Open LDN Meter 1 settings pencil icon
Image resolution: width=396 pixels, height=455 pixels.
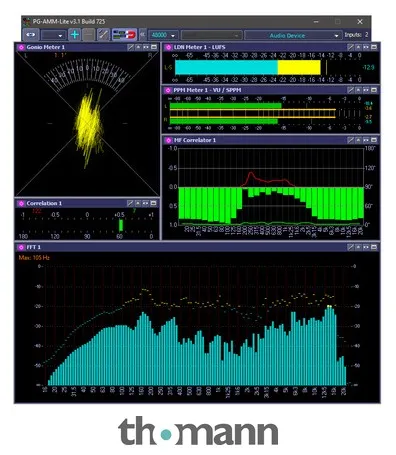(x=350, y=47)
